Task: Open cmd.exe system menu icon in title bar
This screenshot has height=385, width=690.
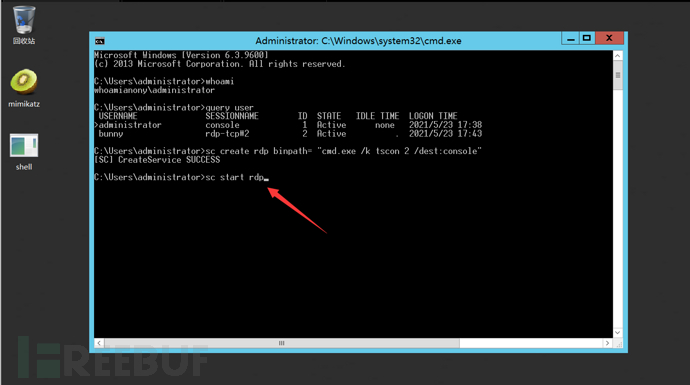Action: (x=100, y=41)
